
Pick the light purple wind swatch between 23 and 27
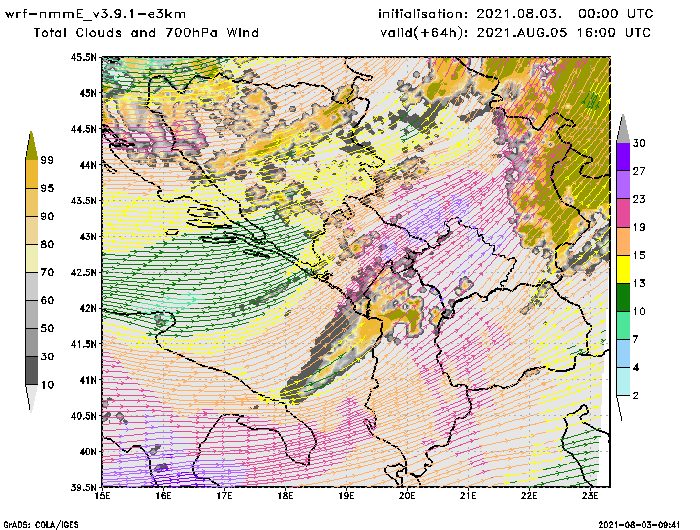623,185
